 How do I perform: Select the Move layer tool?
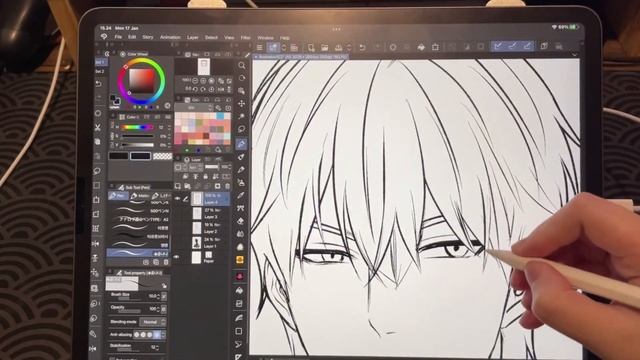click(242, 104)
